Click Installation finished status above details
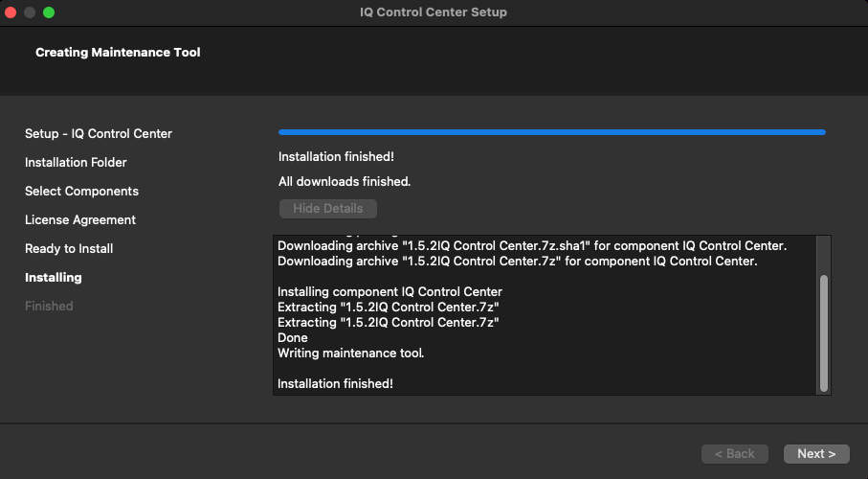 (336, 157)
